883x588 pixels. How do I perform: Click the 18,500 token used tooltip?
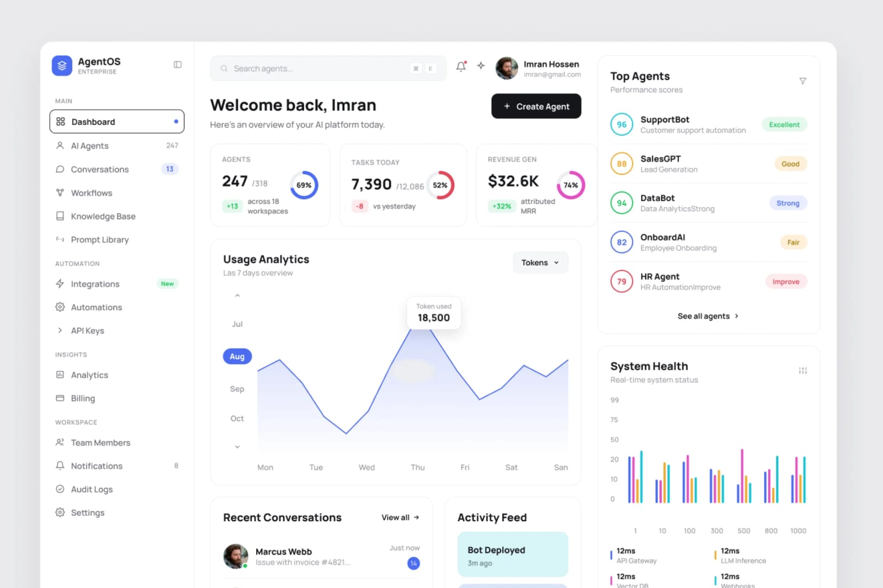434,313
